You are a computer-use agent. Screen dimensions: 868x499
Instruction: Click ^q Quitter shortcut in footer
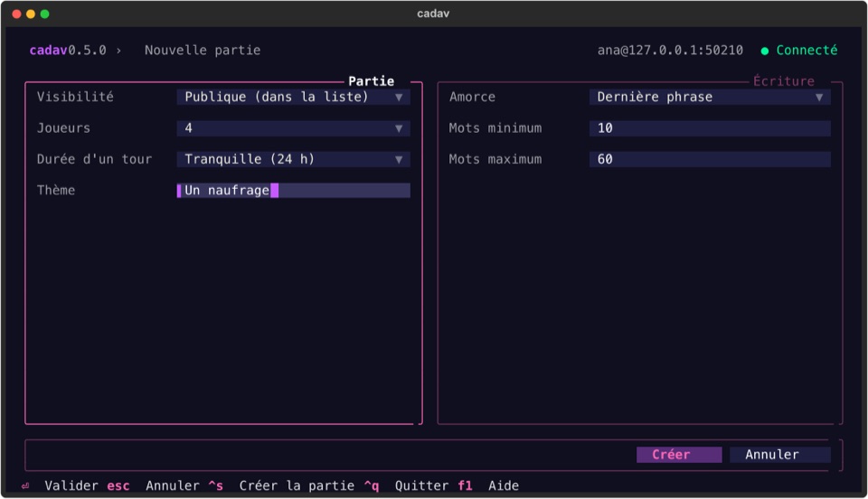pyautogui.click(x=406, y=485)
